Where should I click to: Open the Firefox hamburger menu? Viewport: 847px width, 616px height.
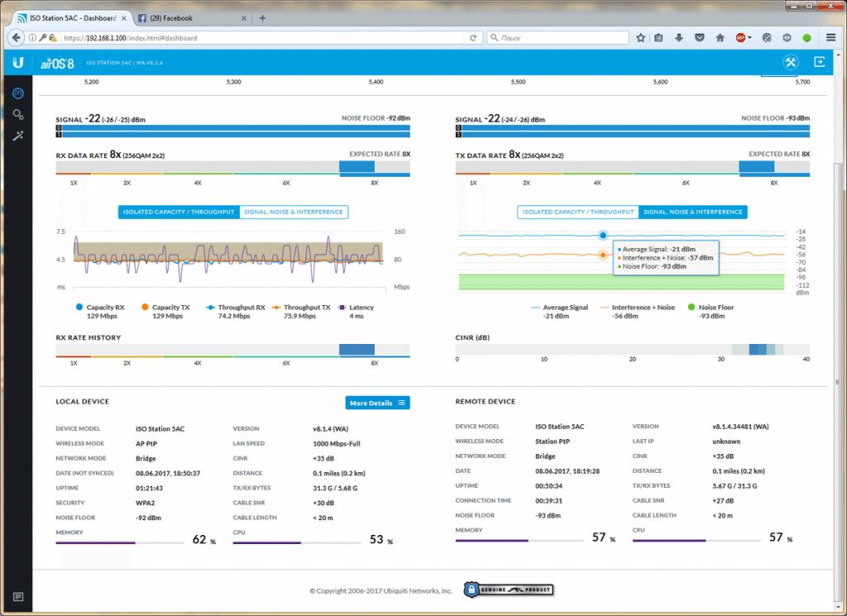point(830,37)
